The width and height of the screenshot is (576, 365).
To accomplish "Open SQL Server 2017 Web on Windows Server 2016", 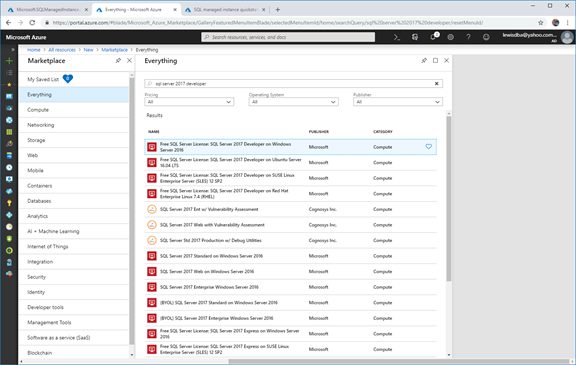I will [x=291, y=272].
